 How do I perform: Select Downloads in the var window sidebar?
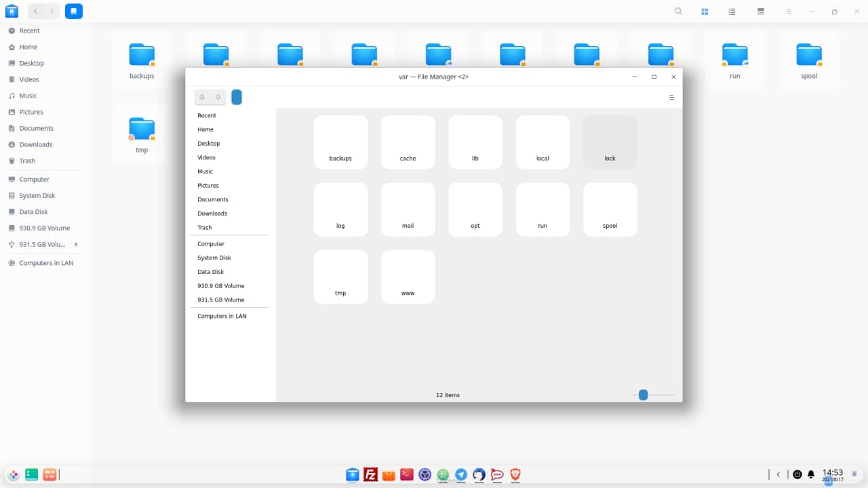[212, 213]
